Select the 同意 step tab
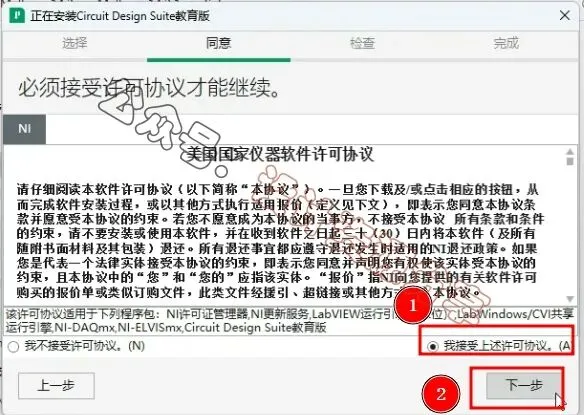The width and height of the screenshot is (584, 415). 219,43
